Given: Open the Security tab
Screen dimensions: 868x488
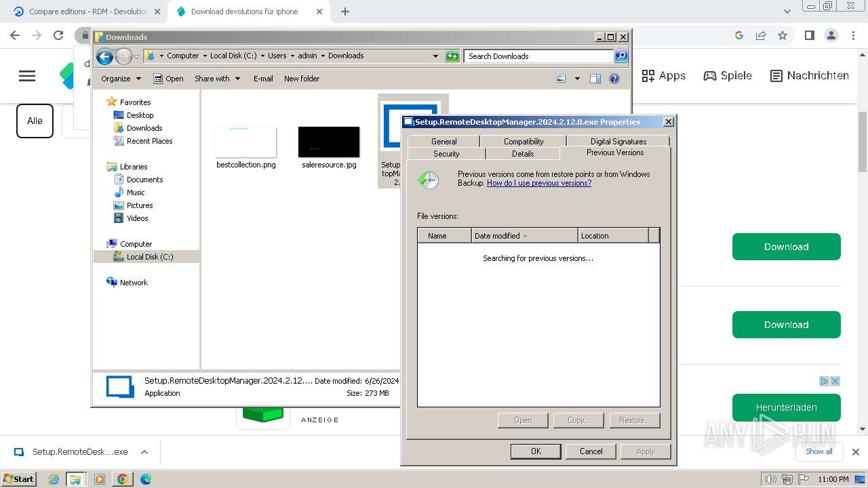Looking at the screenshot, I should [446, 154].
